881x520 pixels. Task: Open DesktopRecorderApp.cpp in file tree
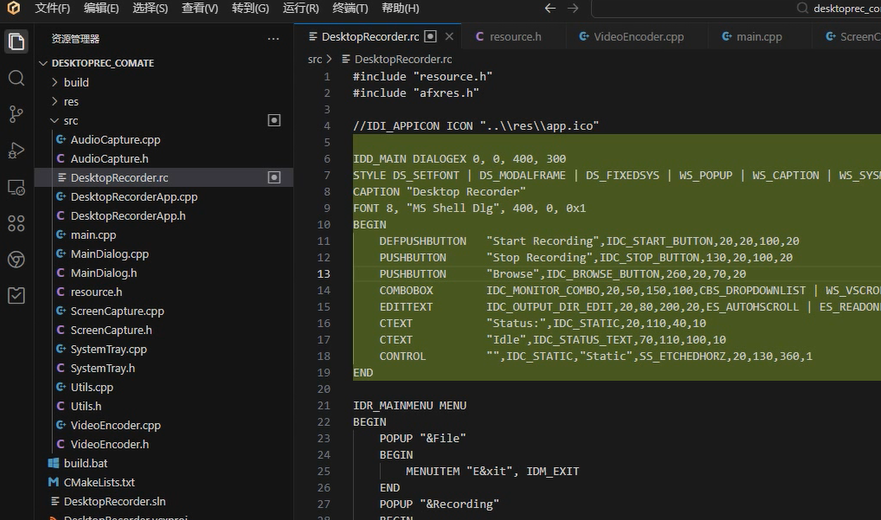click(163, 197)
